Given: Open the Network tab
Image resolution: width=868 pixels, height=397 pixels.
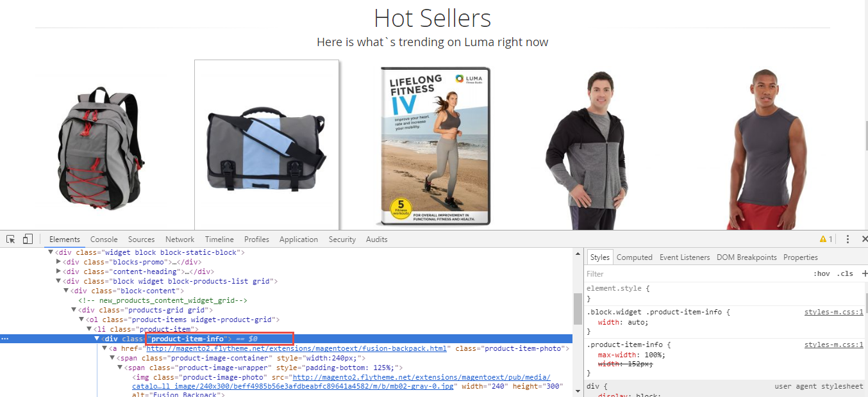Looking at the screenshot, I should [179, 239].
